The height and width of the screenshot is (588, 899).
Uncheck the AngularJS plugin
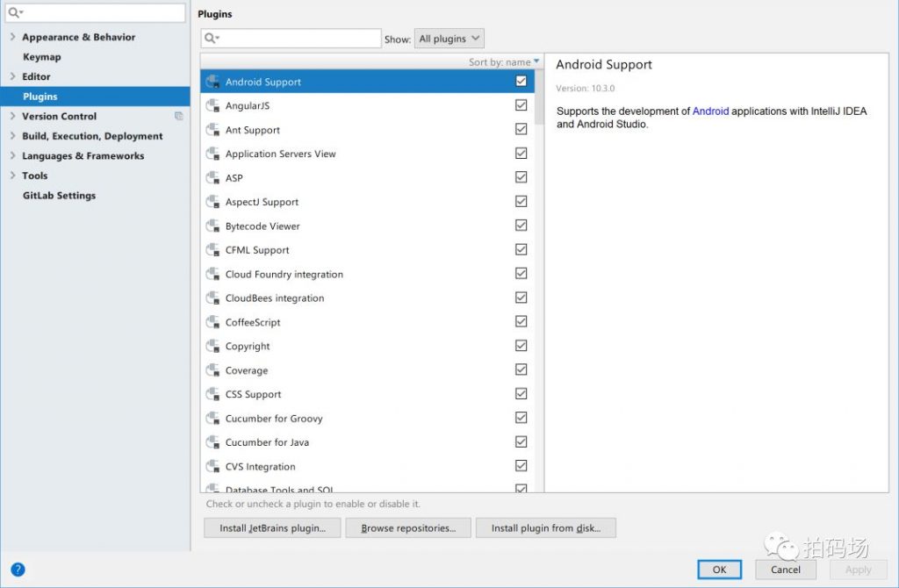pos(521,105)
